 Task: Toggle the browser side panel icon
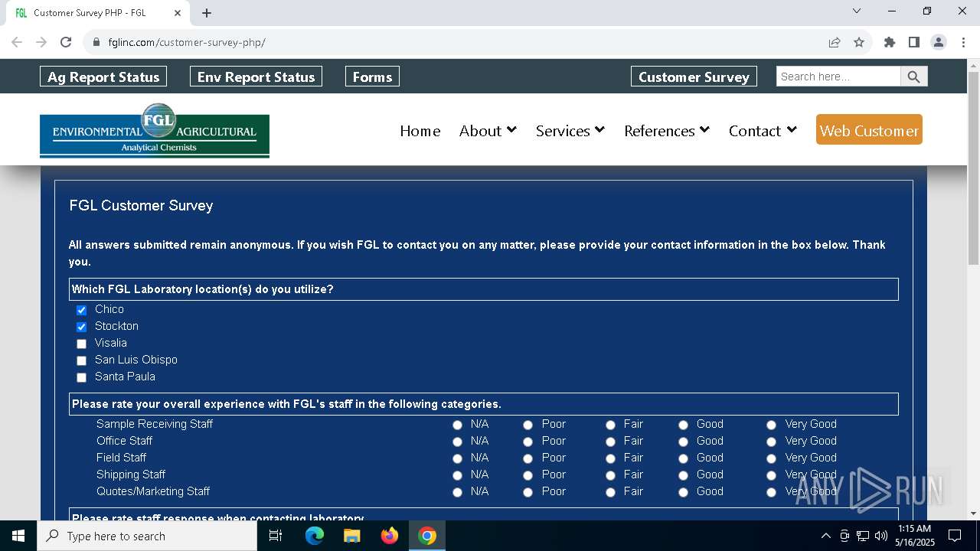click(x=913, y=42)
